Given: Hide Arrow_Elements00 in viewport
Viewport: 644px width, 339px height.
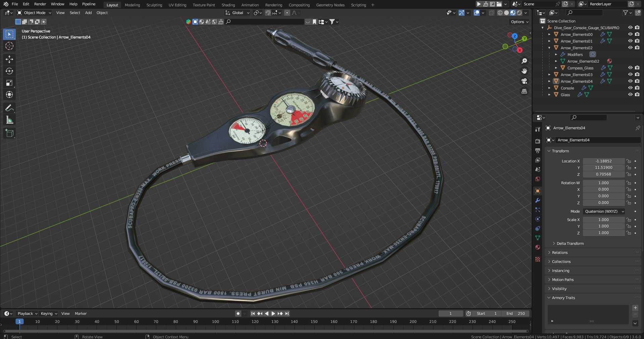Looking at the screenshot, I should [x=630, y=34].
